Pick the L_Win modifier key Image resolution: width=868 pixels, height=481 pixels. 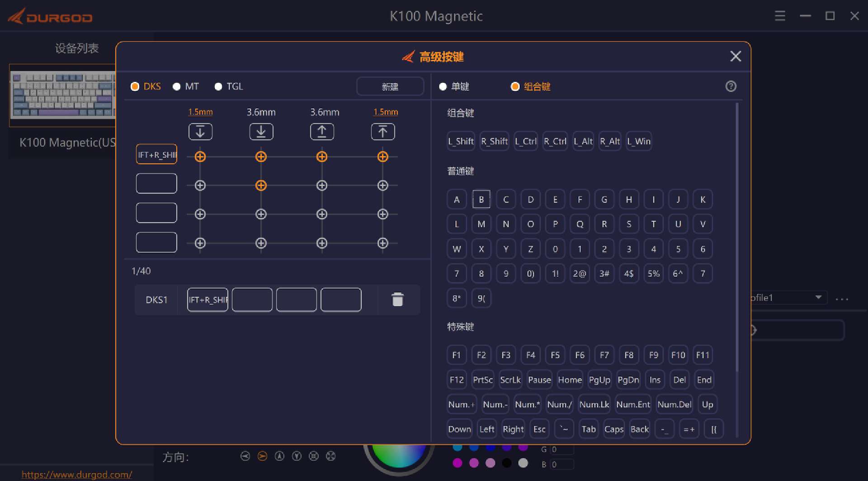point(639,141)
